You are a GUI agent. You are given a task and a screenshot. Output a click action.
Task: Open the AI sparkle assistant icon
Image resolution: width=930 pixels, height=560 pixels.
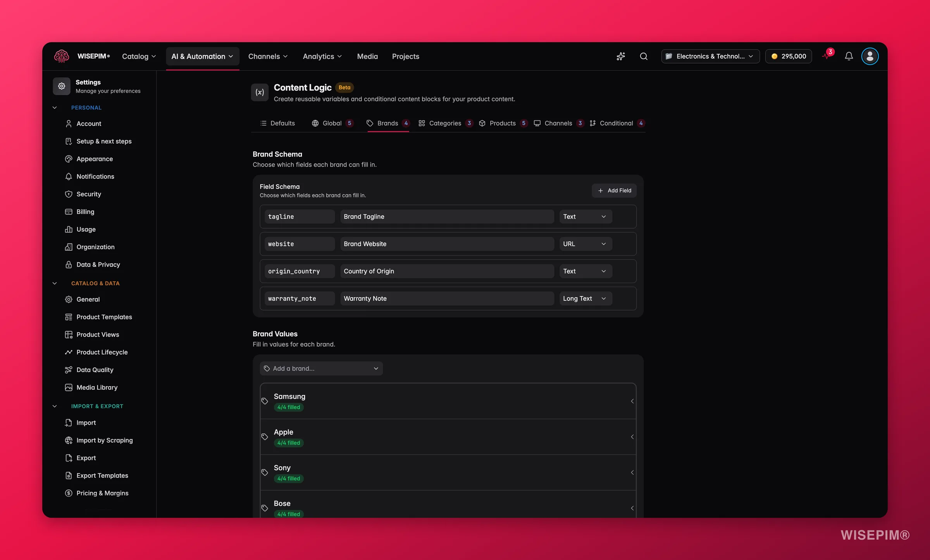pos(621,56)
